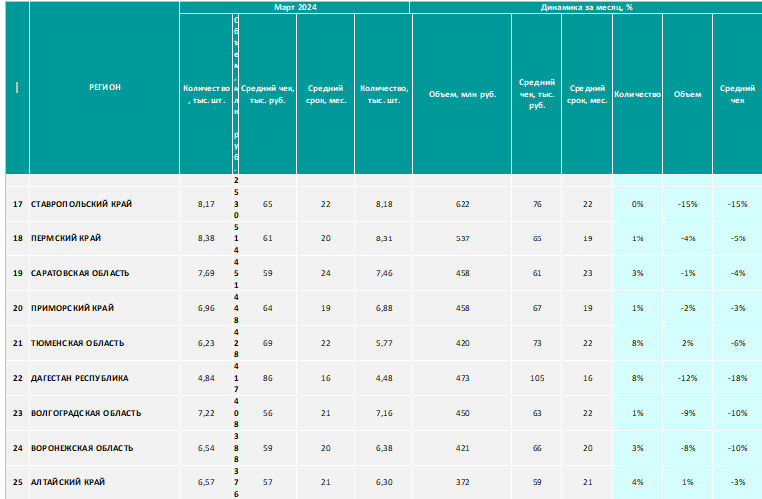Viewport: 762px width, 499px height.
Task: Select the cell with value '5,77'
Action: click(384, 343)
